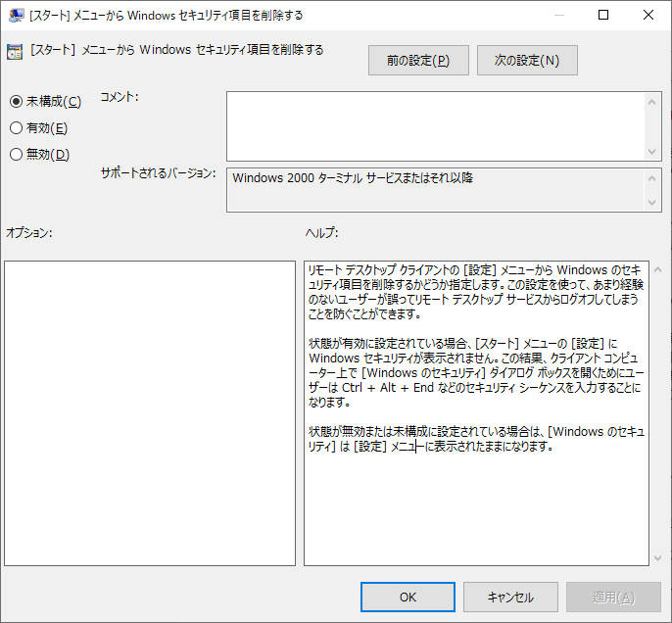The image size is (672, 623).
Task: Maximize the dialog window
Action: pyautogui.click(x=603, y=15)
